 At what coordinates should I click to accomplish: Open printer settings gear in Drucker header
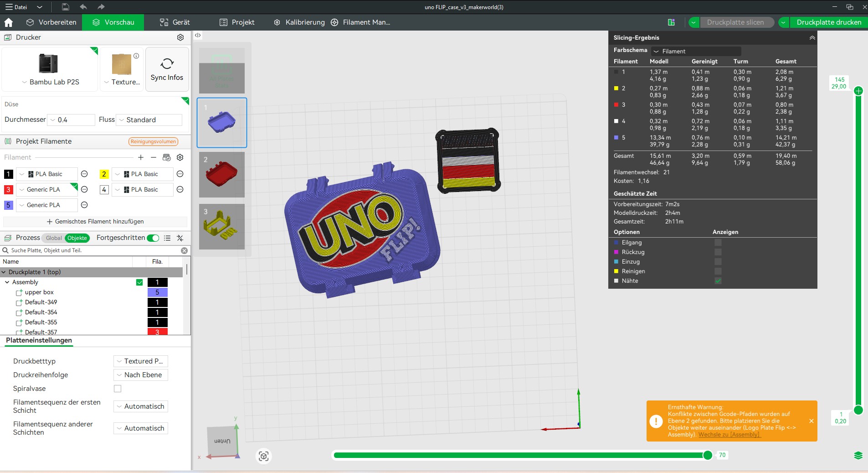pyautogui.click(x=180, y=37)
